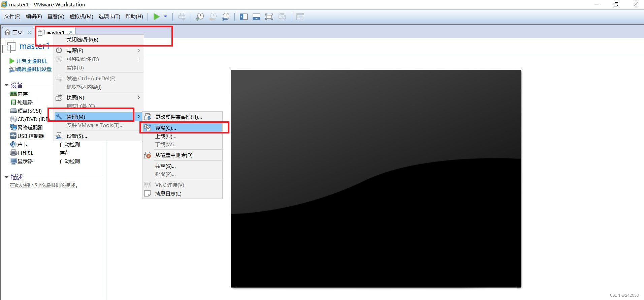Open the power options dropdown arrow in toolbar
Image resolution: width=644 pixels, height=300 pixels.
[x=165, y=17]
